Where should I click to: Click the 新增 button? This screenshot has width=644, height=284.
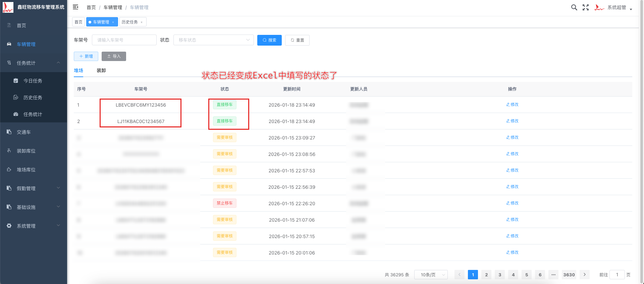tap(86, 56)
